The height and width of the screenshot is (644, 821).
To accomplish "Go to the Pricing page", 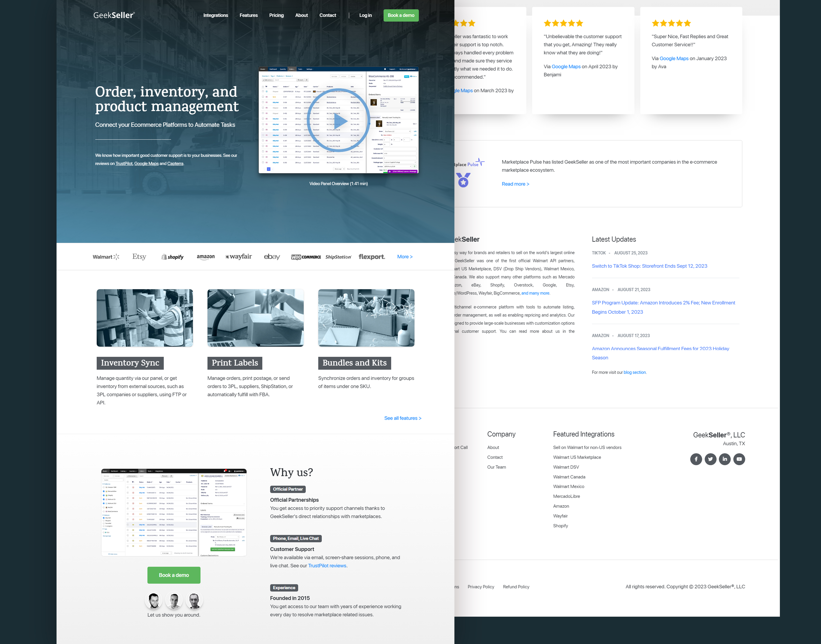I will tap(276, 15).
